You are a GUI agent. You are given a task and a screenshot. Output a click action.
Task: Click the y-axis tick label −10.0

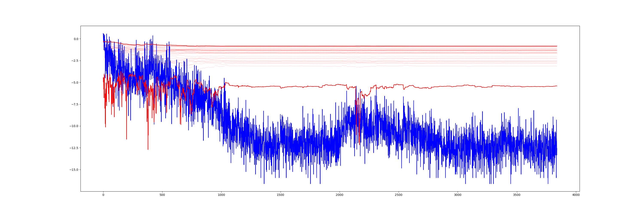tap(74, 126)
